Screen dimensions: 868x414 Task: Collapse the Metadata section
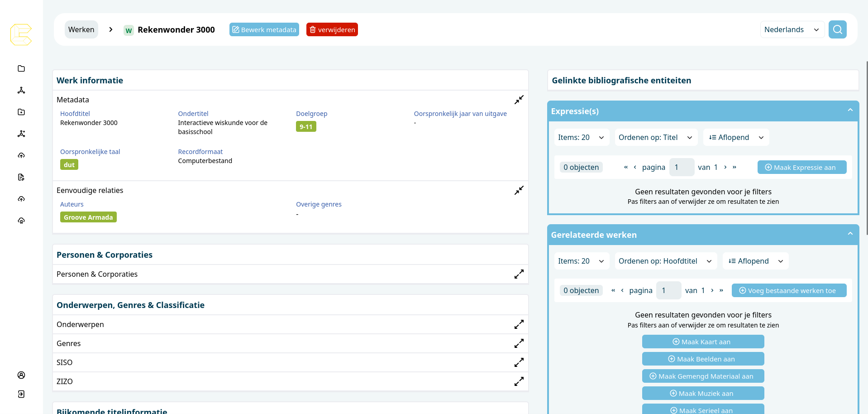[519, 100]
